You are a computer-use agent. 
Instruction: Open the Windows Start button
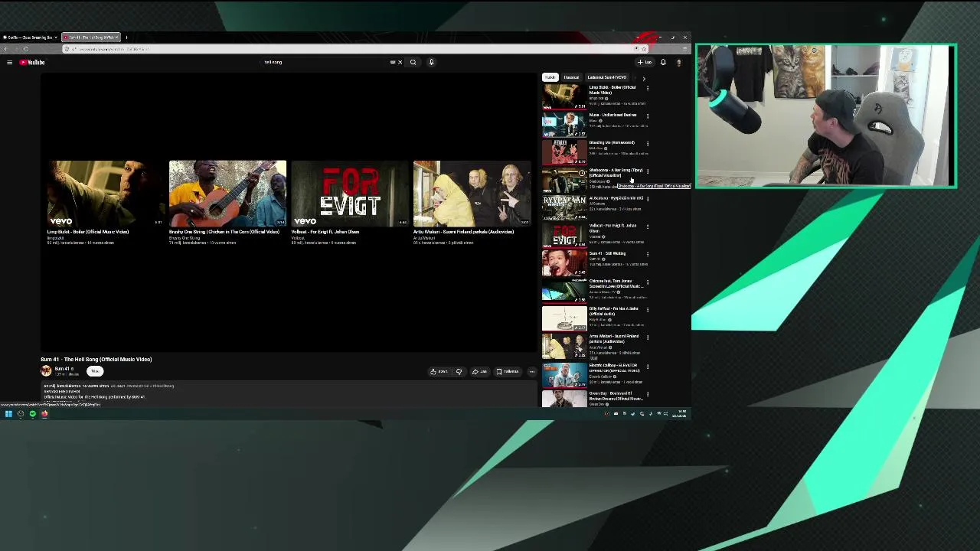tap(8, 414)
